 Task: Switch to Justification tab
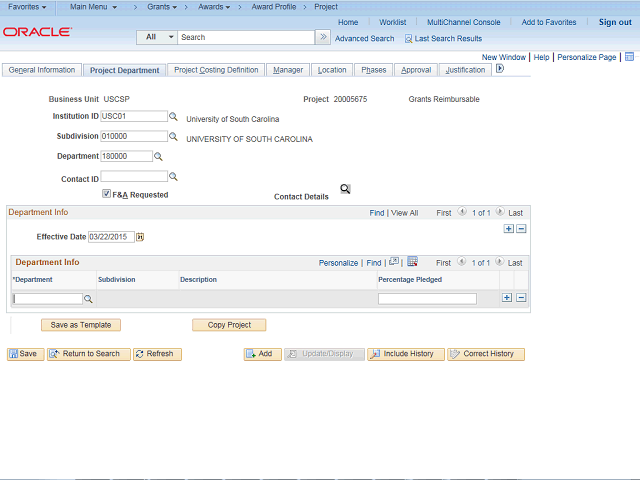(465, 70)
